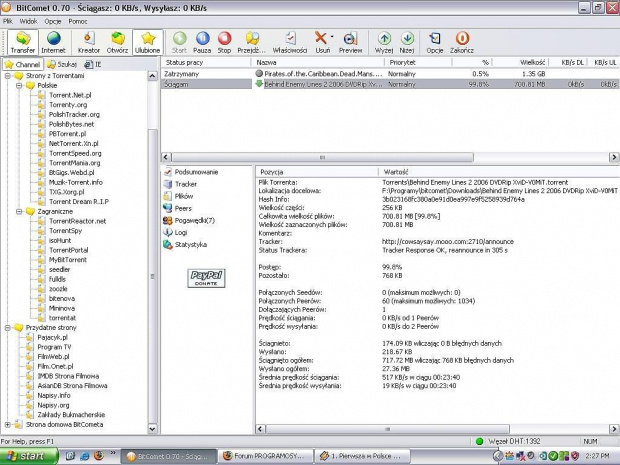Stop the download with the red Stop icon
This screenshot has width=620, height=465.
tap(224, 42)
